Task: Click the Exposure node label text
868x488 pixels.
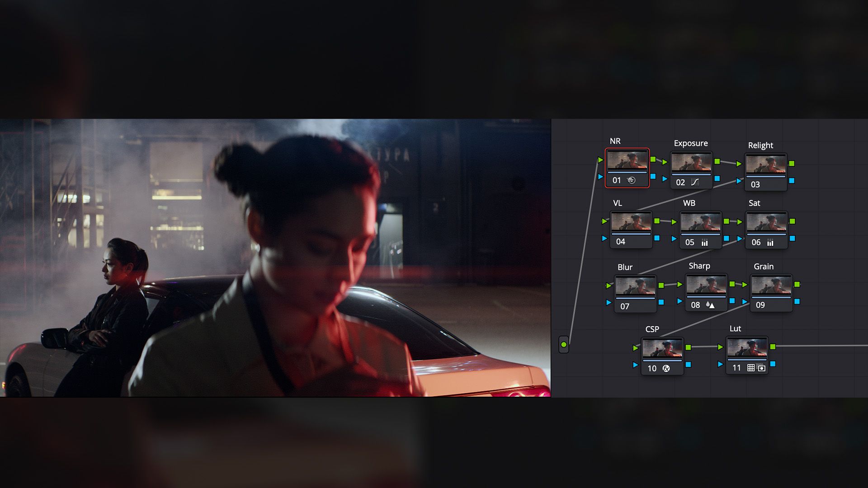Action: point(690,143)
